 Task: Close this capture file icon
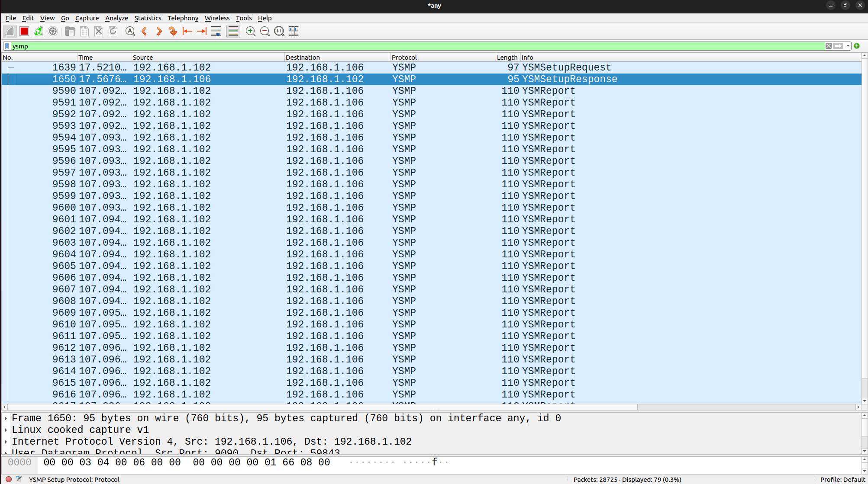(99, 31)
